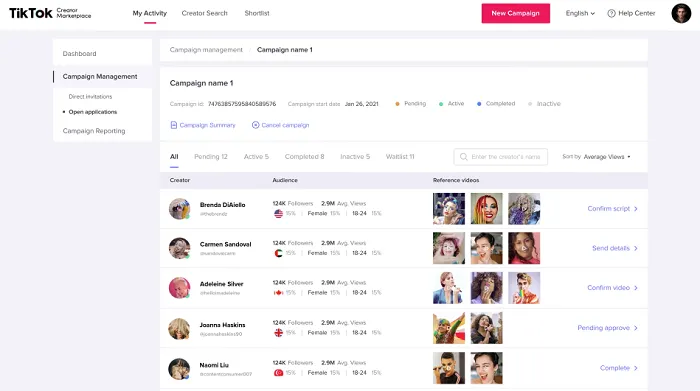Viewport: 700px width, 391px height.
Task: Click the flag icon in Naomi's row
Action: (278, 373)
